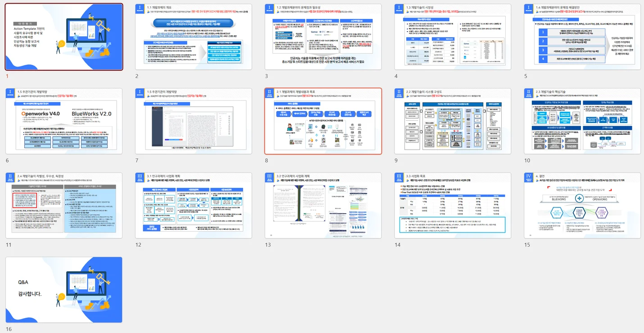This screenshot has width=644, height=333.
Task: Click the Q&A 감사합니다 closing slide
Action: (x=64, y=290)
